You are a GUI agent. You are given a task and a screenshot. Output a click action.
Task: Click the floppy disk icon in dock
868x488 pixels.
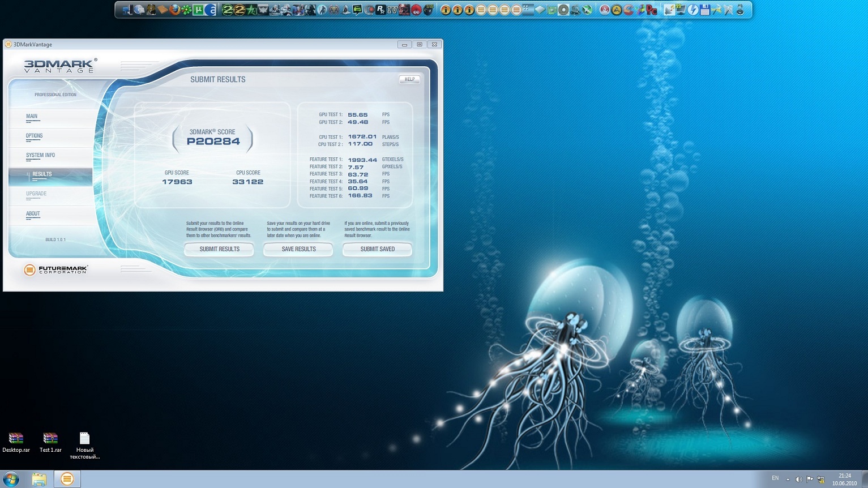[x=704, y=10]
